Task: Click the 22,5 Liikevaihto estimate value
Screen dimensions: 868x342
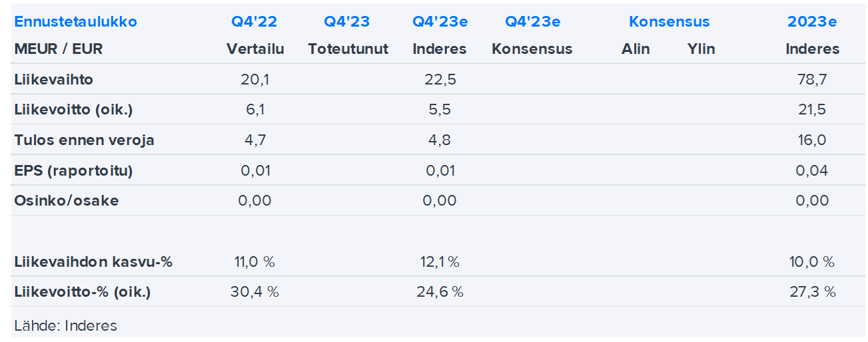Action: tap(440, 80)
